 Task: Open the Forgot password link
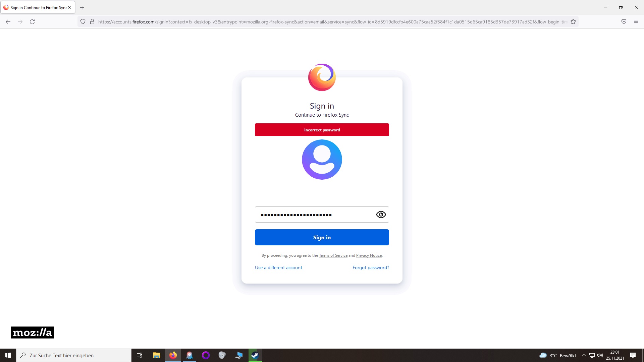[x=371, y=267]
